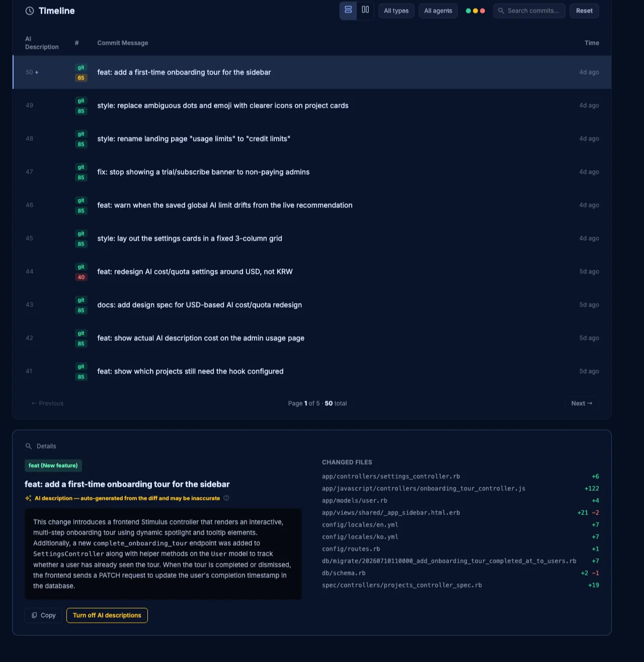
Task: Click the git badge on commit 47
Action: tap(81, 167)
